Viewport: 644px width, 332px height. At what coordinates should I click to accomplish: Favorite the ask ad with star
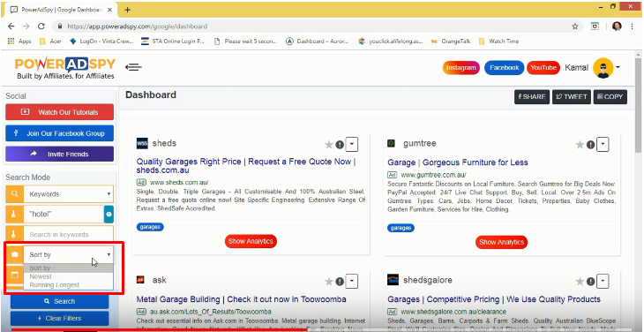pyautogui.click(x=328, y=282)
